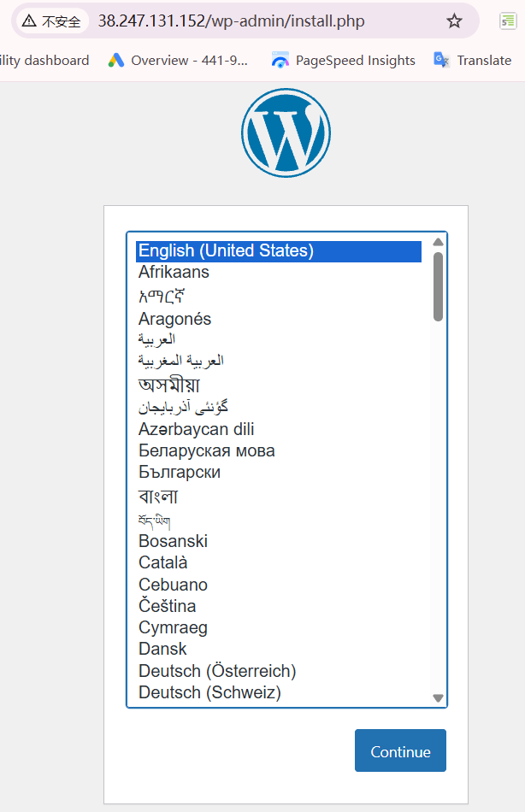Screen dimensions: 525x812
Task: Select العربية المغربية language option
Action: 279,361
